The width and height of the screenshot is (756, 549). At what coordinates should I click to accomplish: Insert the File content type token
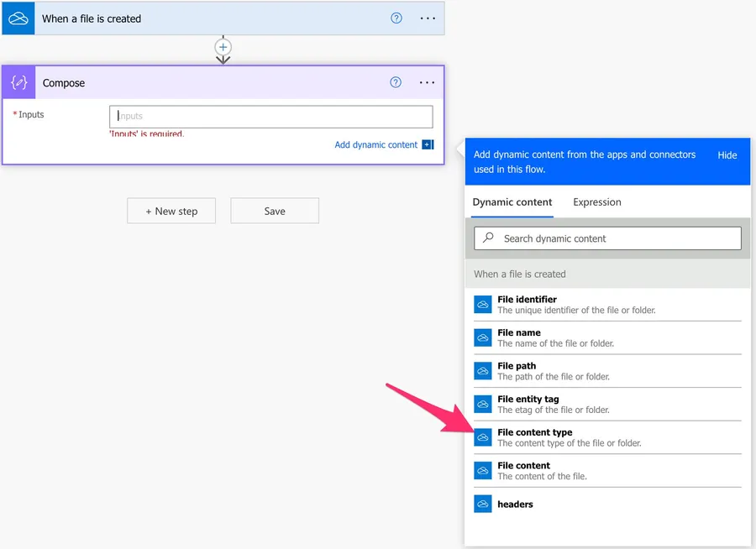[x=534, y=437]
